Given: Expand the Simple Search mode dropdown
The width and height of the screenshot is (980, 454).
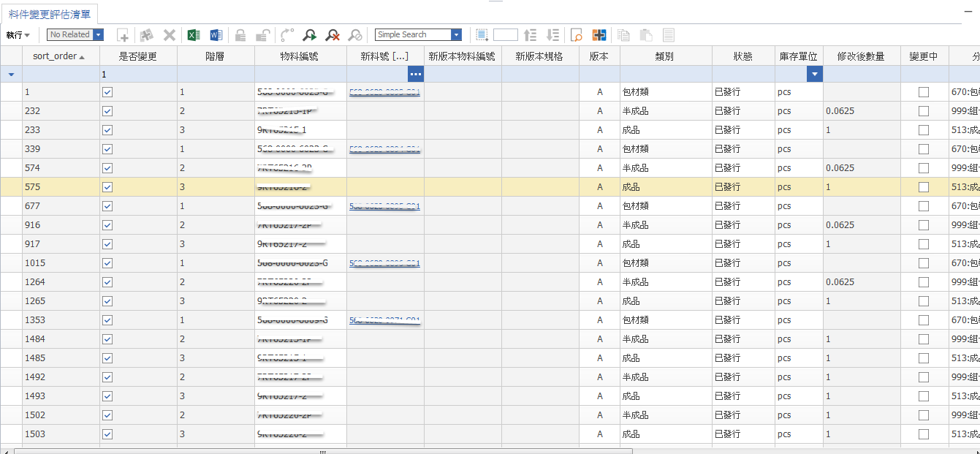Looking at the screenshot, I should click(457, 34).
